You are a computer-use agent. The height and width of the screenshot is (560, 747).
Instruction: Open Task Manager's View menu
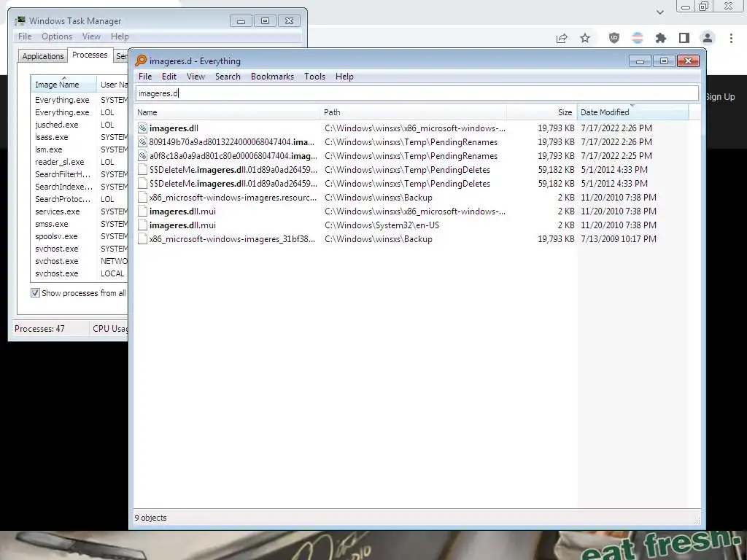[x=91, y=36]
